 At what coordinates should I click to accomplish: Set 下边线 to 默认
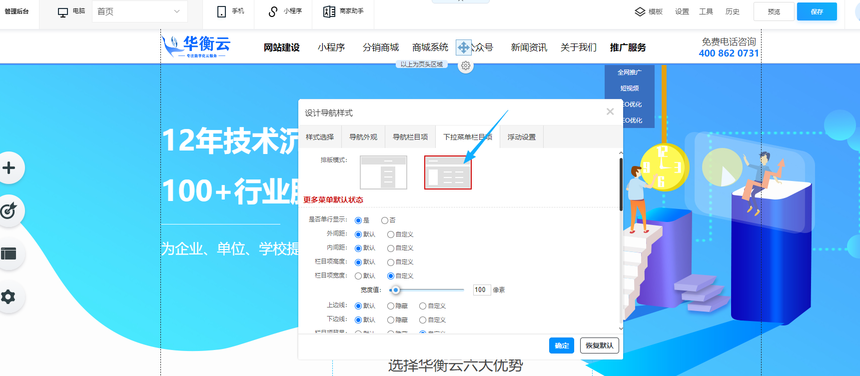pyautogui.click(x=359, y=320)
